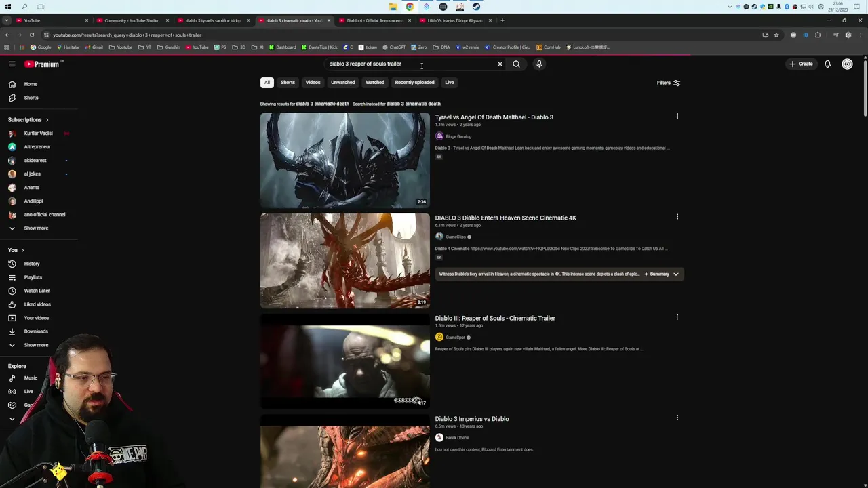The width and height of the screenshot is (868, 488).
Task: Switch to diablo 3 tyrael's sacrifice tab
Action: pos(213,20)
